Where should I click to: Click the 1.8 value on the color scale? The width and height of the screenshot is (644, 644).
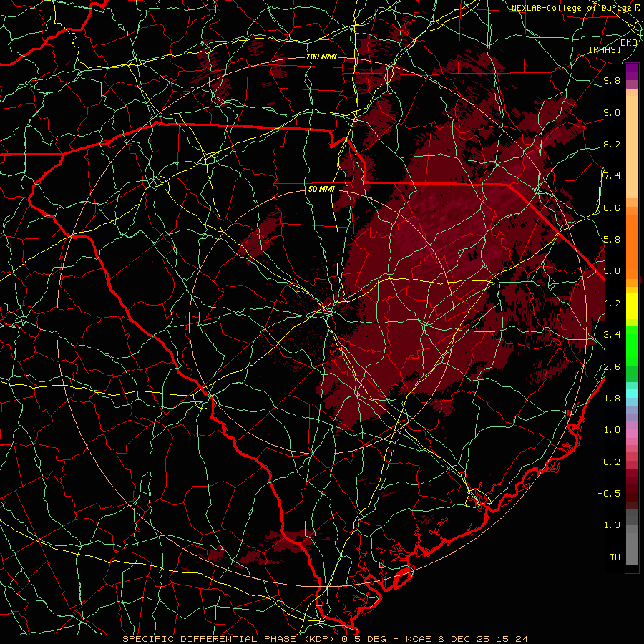point(612,399)
